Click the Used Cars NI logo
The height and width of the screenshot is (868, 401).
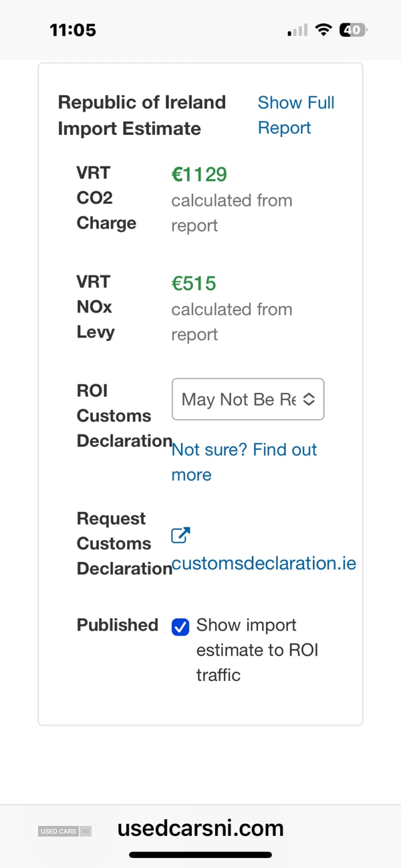(65, 831)
